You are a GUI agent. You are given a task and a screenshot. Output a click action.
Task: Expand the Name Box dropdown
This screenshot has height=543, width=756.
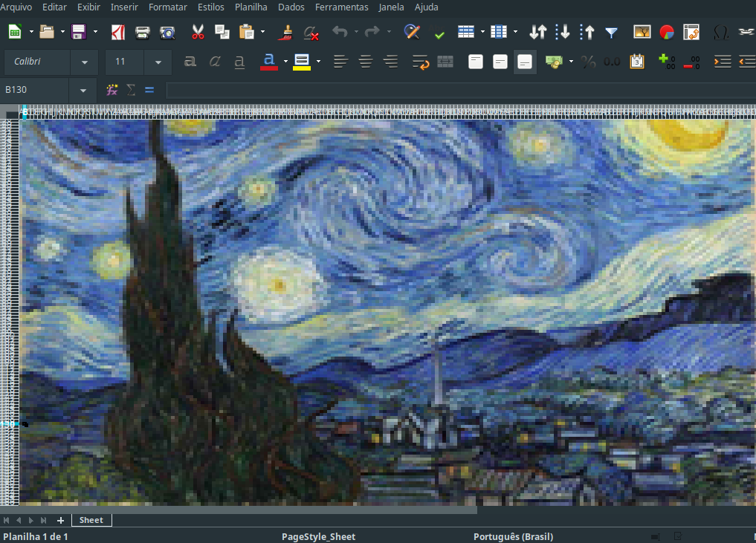83,90
